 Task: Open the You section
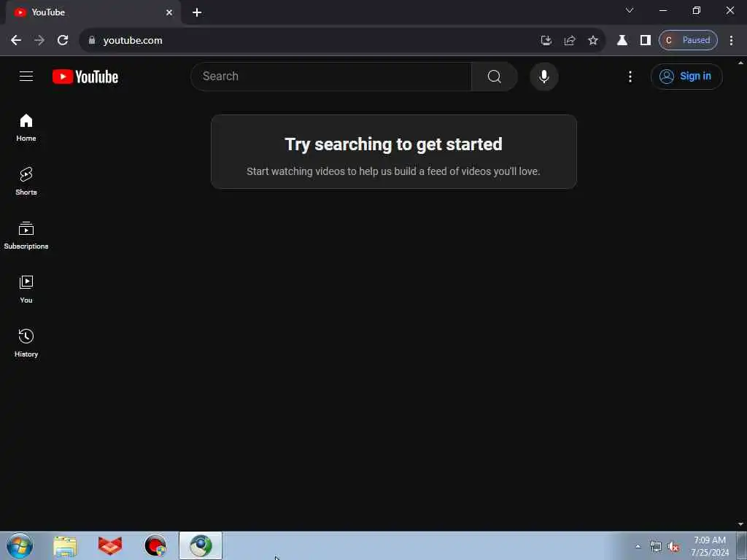26,289
